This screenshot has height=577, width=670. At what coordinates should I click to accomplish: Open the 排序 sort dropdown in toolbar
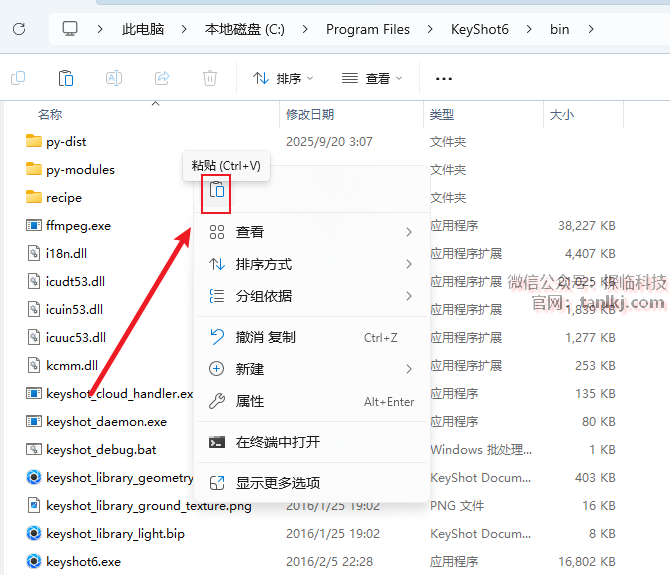tap(283, 79)
